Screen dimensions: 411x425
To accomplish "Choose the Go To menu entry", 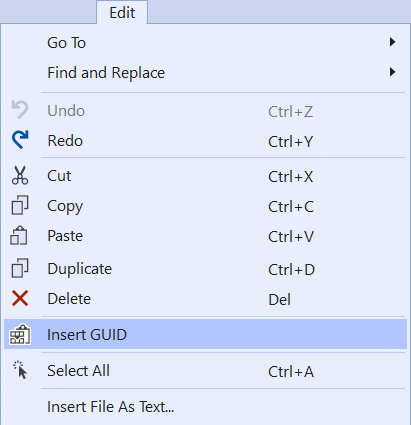I will click(206, 43).
